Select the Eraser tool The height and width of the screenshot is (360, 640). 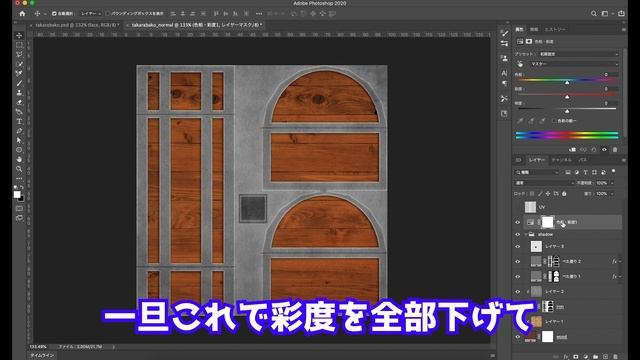(x=19, y=102)
